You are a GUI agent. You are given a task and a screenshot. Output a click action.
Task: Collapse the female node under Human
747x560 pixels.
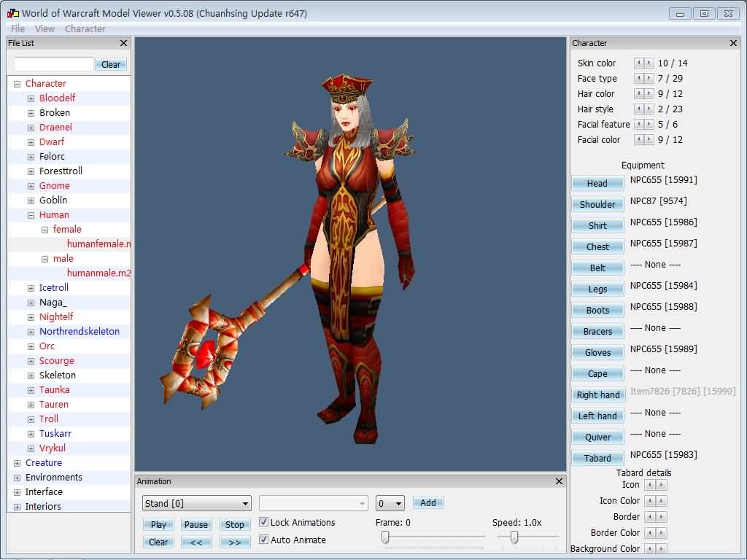point(44,230)
